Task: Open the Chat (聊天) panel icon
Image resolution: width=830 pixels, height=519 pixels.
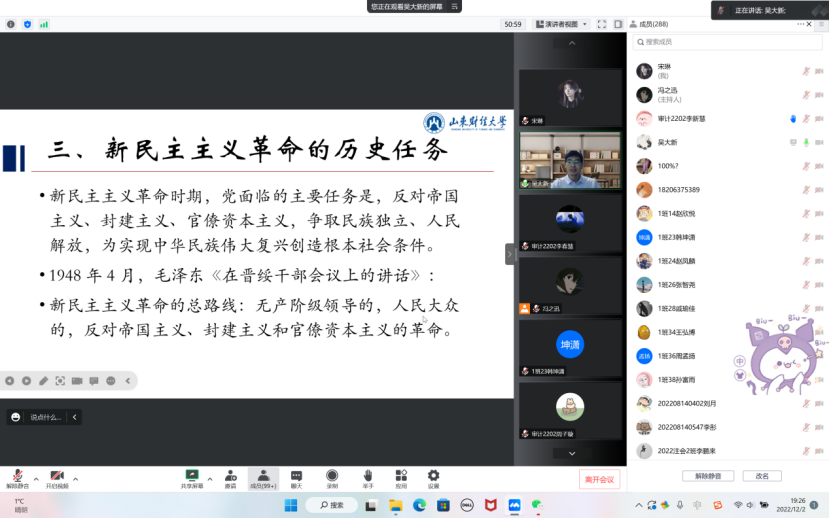Action: [296, 476]
